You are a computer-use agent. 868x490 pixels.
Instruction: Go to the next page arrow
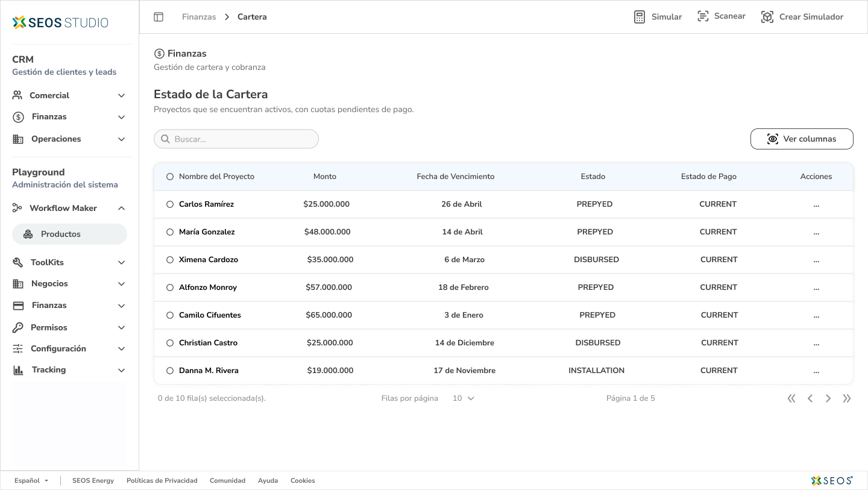pos(828,398)
